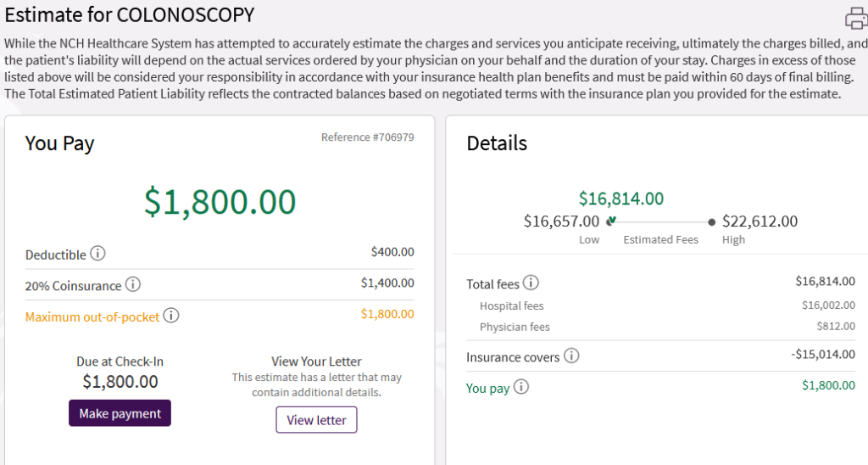868x465 pixels.
Task: Click the Total fees info icon
Action: pyautogui.click(x=531, y=283)
